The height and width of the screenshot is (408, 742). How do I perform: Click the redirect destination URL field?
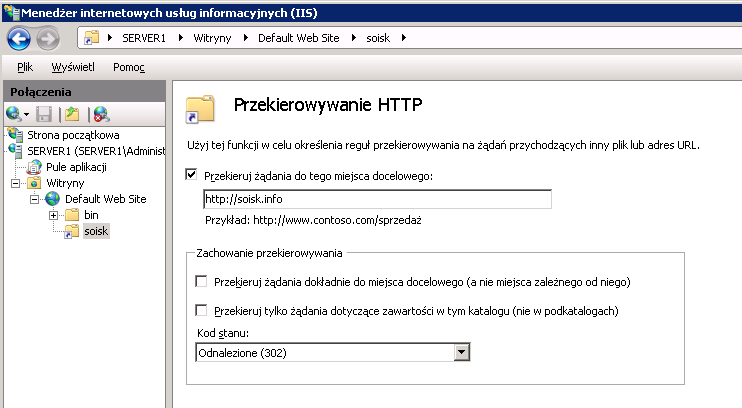377,199
